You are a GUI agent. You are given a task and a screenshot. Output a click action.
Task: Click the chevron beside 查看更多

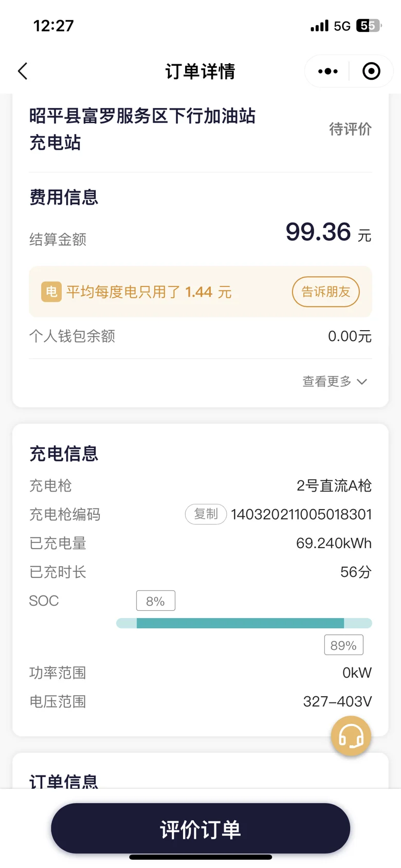(x=362, y=382)
